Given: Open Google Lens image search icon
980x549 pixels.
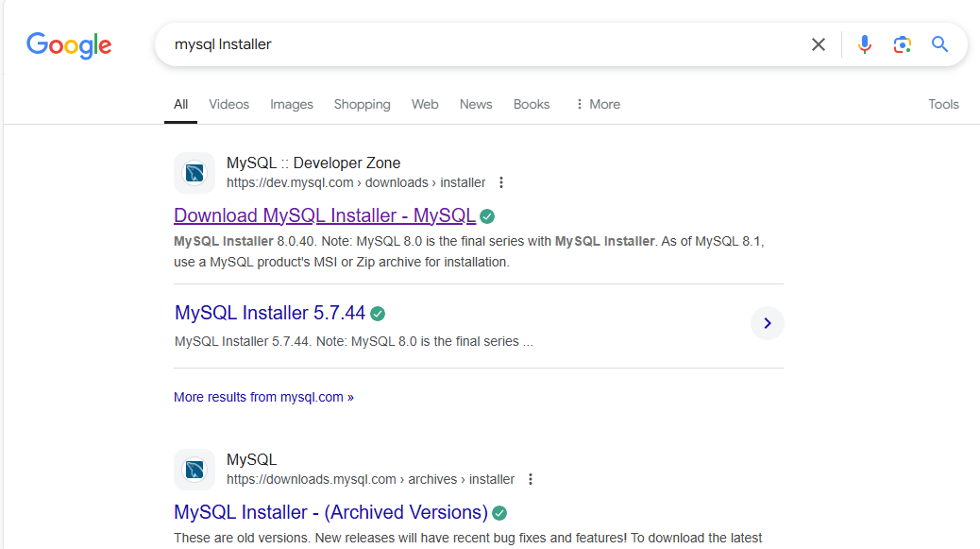Looking at the screenshot, I should 902,44.
